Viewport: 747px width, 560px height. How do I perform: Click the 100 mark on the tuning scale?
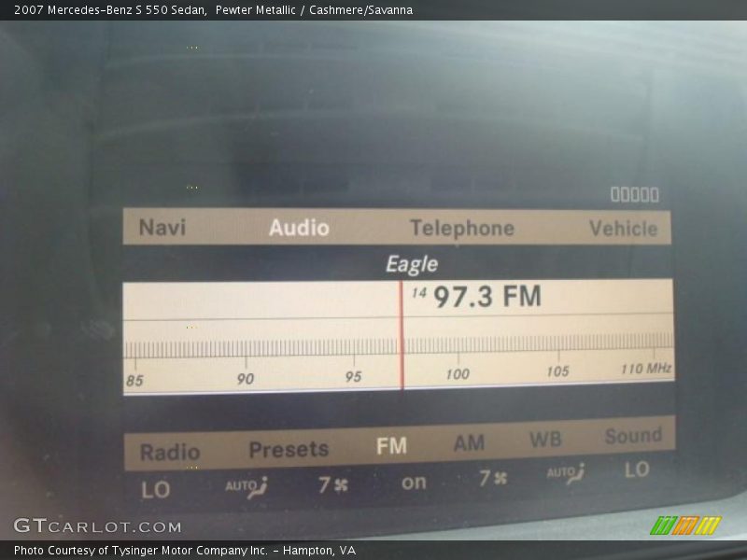pos(458,374)
